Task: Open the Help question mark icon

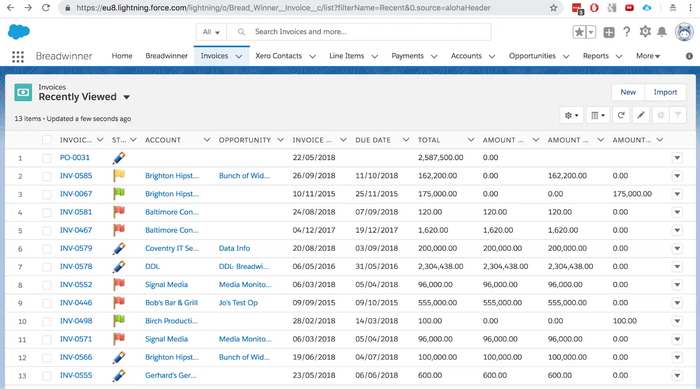Action: point(627,32)
